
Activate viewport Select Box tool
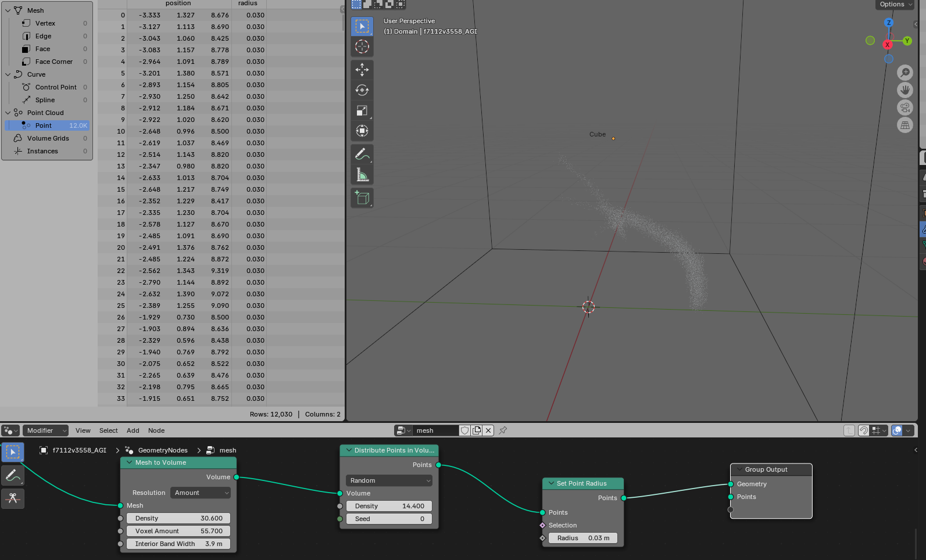pyautogui.click(x=362, y=26)
